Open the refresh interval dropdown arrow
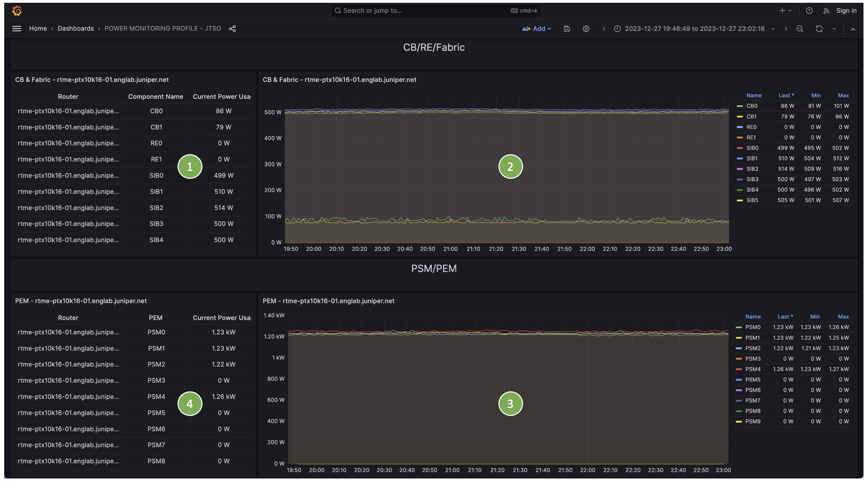Viewport: 868px width, 483px height. click(x=834, y=28)
